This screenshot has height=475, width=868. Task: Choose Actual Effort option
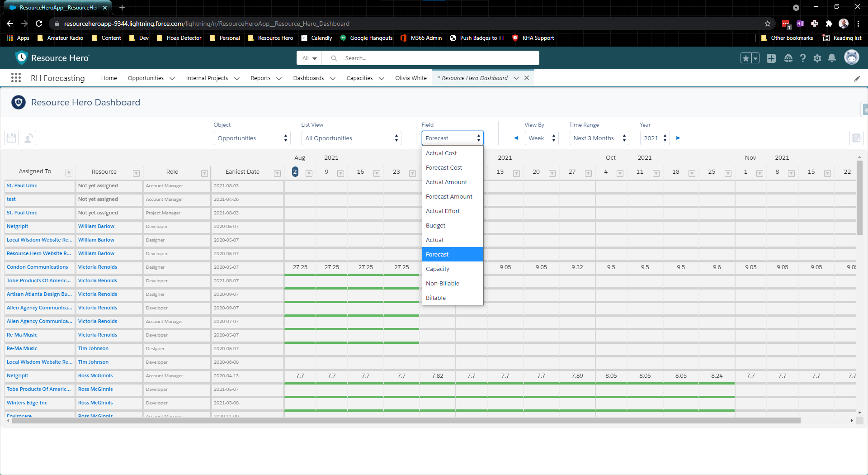click(453, 211)
